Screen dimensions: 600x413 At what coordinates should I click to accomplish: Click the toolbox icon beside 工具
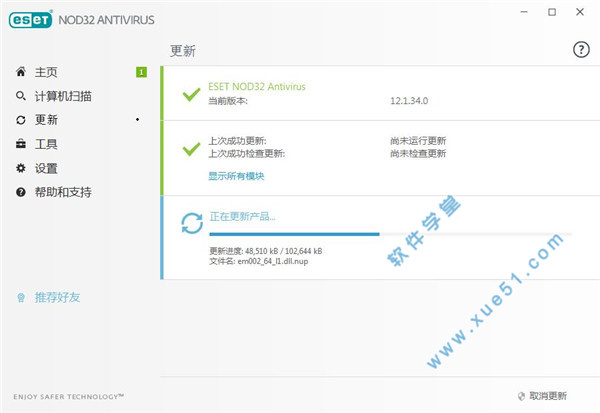pos(21,144)
